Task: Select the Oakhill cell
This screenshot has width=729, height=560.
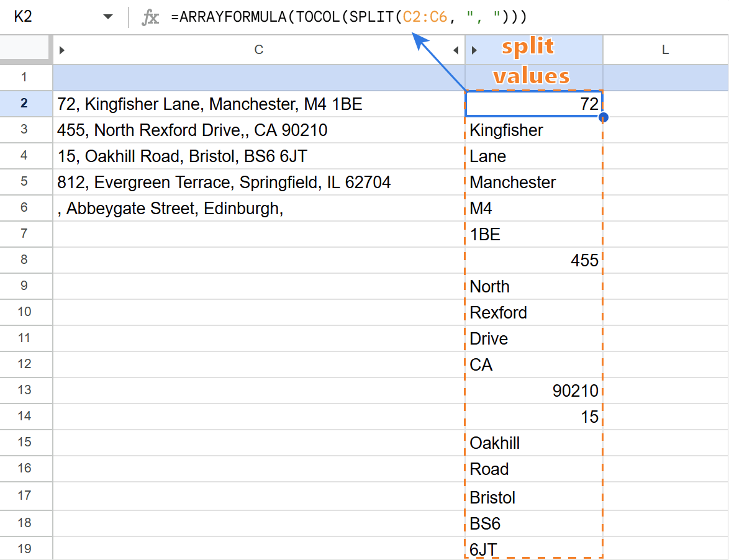Action: pos(534,443)
